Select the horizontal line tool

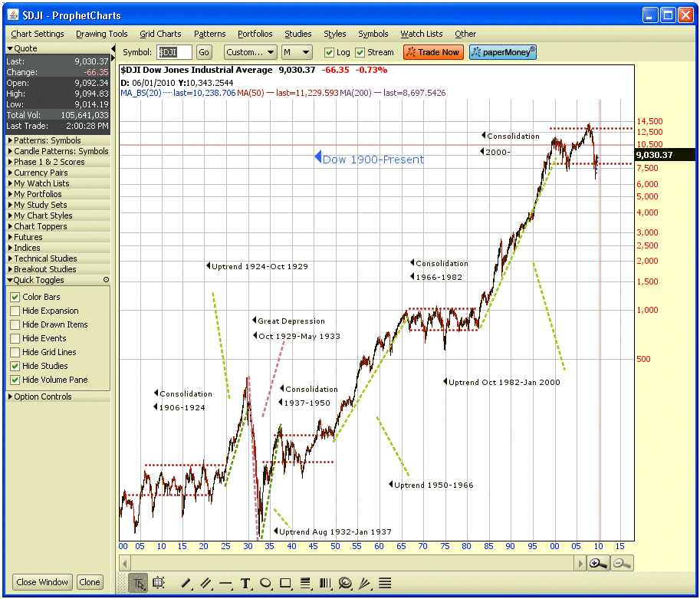225,583
